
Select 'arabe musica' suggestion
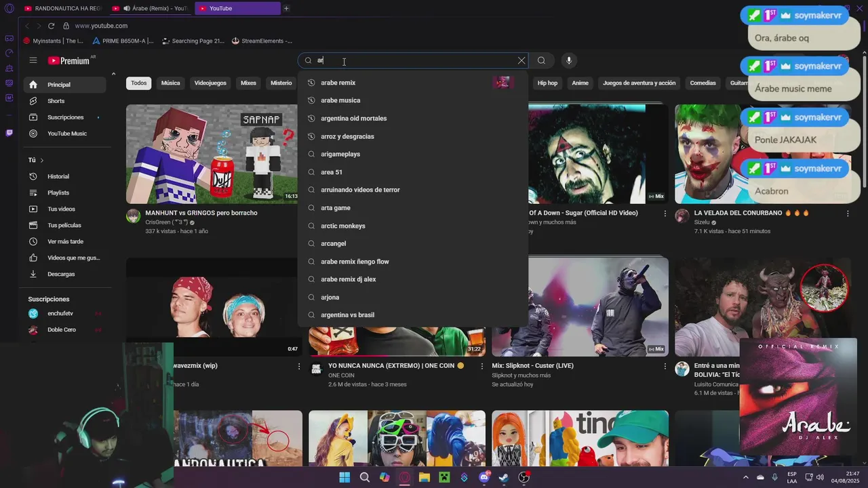coord(412,100)
